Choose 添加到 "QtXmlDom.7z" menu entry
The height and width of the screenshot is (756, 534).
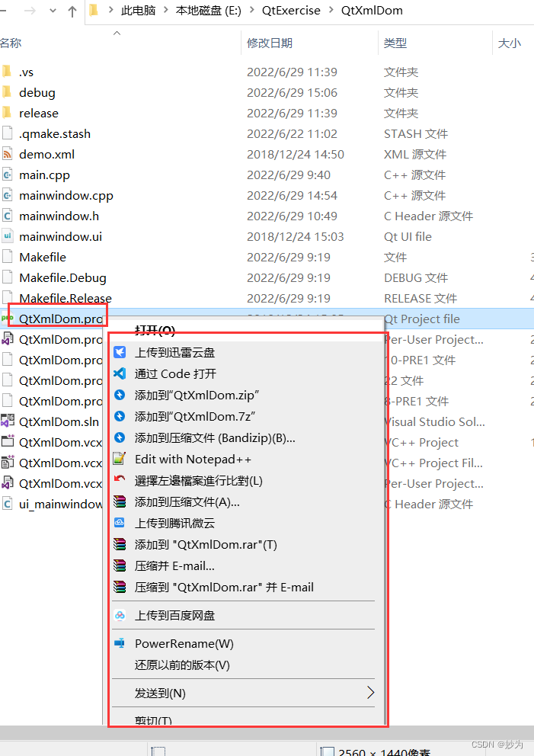click(x=195, y=416)
